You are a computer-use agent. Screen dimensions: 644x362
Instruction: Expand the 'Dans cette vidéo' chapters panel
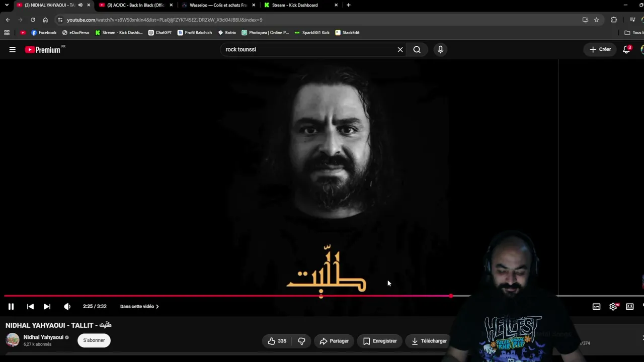coord(139,306)
